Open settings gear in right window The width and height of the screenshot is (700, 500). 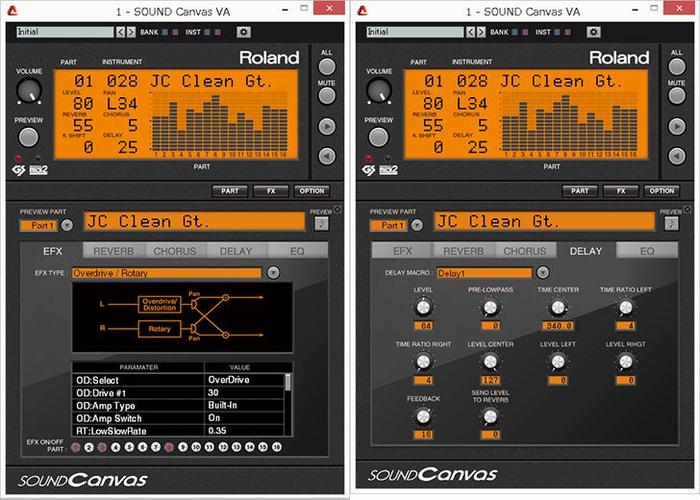pos(593,32)
